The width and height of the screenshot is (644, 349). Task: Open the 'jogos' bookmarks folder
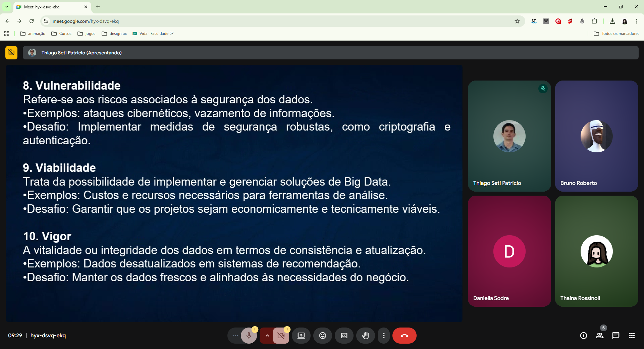pos(87,34)
